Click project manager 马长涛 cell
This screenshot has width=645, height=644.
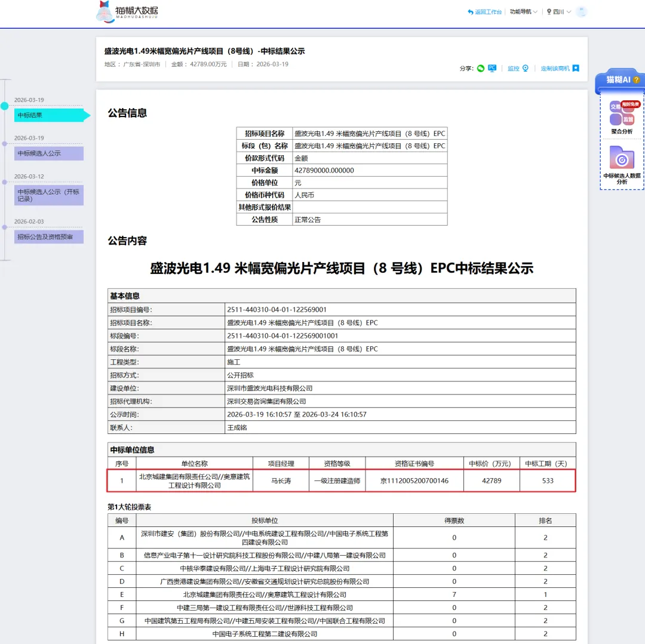[281, 481]
